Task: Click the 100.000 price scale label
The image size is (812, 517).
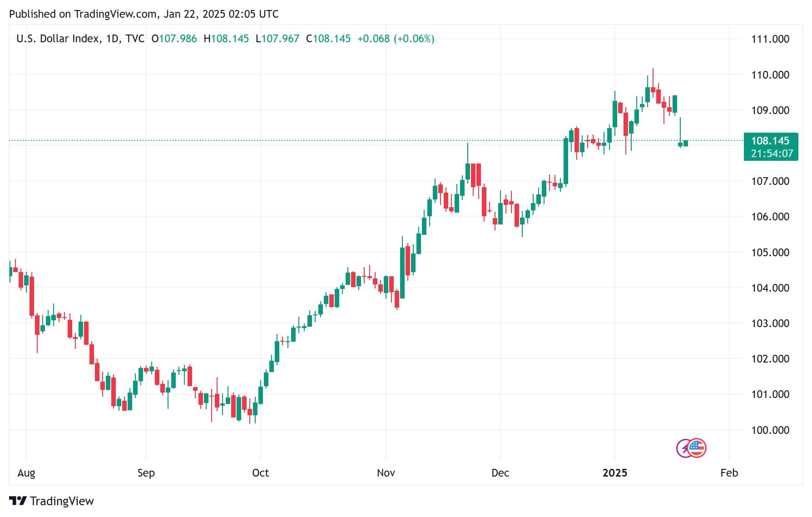Action: [770, 430]
